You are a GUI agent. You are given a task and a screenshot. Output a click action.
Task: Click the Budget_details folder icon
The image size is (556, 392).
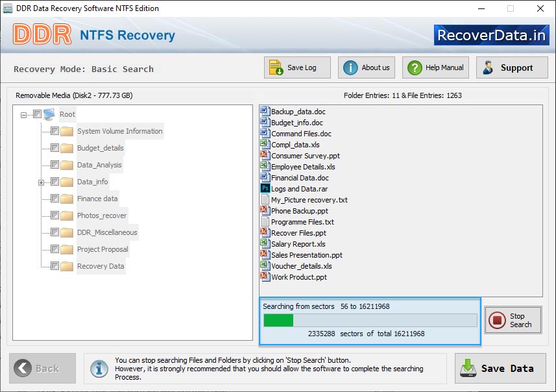click(x=67, y=148)
